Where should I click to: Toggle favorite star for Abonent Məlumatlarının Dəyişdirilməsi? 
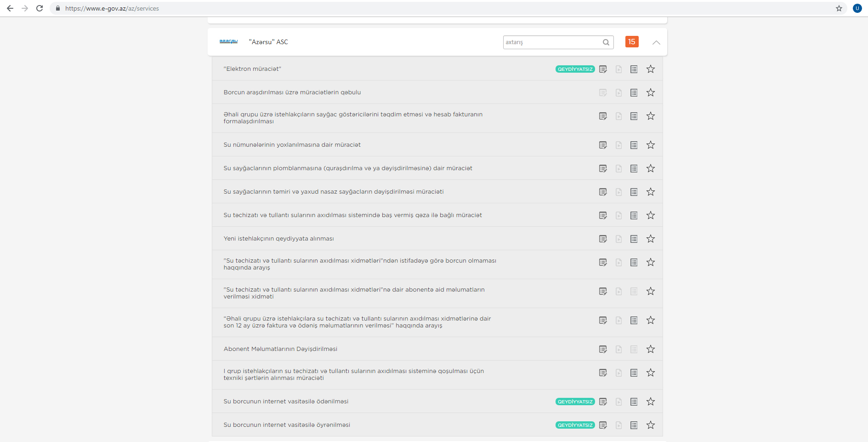[651, 349]
